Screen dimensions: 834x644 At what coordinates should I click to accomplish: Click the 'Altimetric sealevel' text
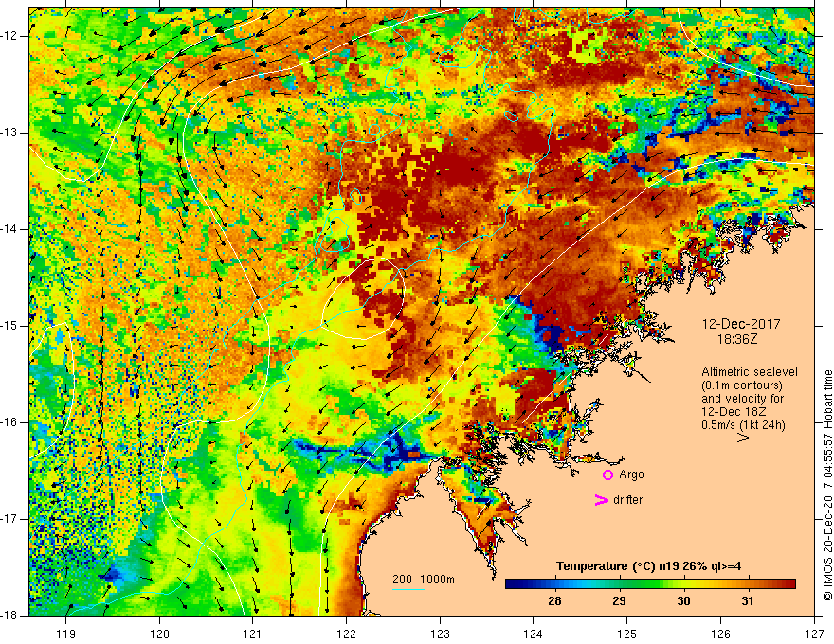pos(749,372)
